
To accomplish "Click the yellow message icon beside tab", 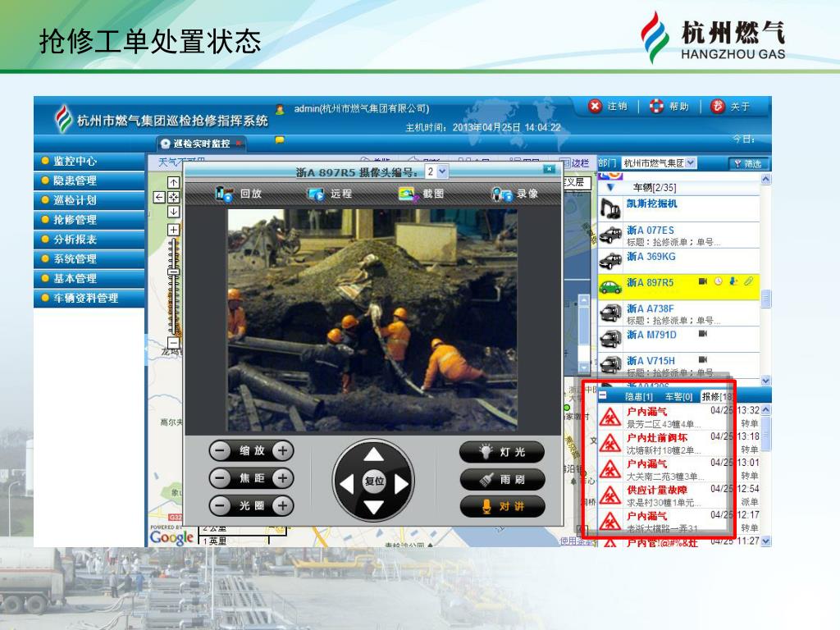I will coord(280,140).
